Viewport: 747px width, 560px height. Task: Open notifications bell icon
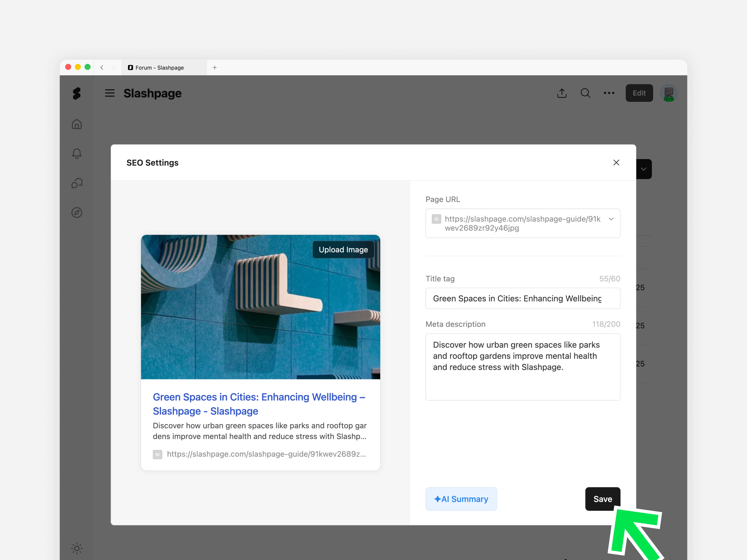(x=77, y=154)
